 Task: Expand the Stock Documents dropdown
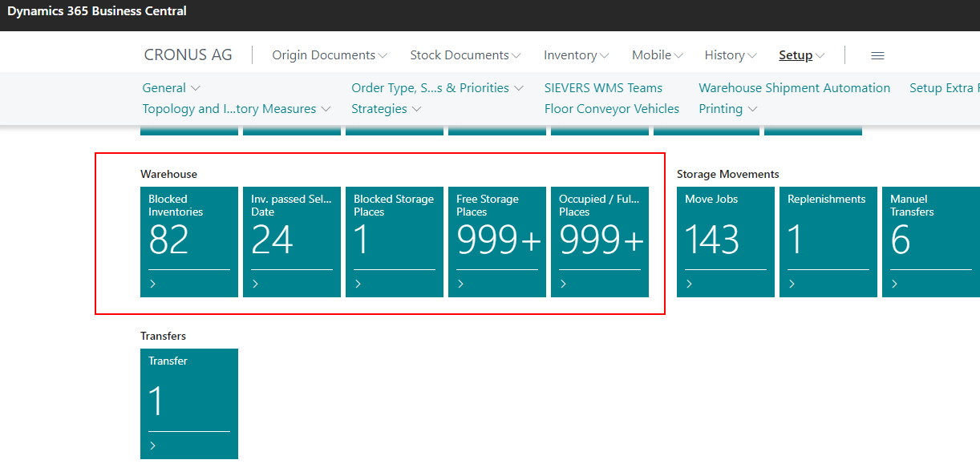[465, 55]
